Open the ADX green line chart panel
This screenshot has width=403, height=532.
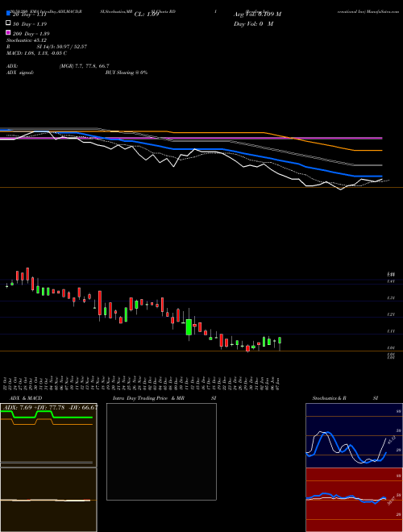[x=48, y=435]
